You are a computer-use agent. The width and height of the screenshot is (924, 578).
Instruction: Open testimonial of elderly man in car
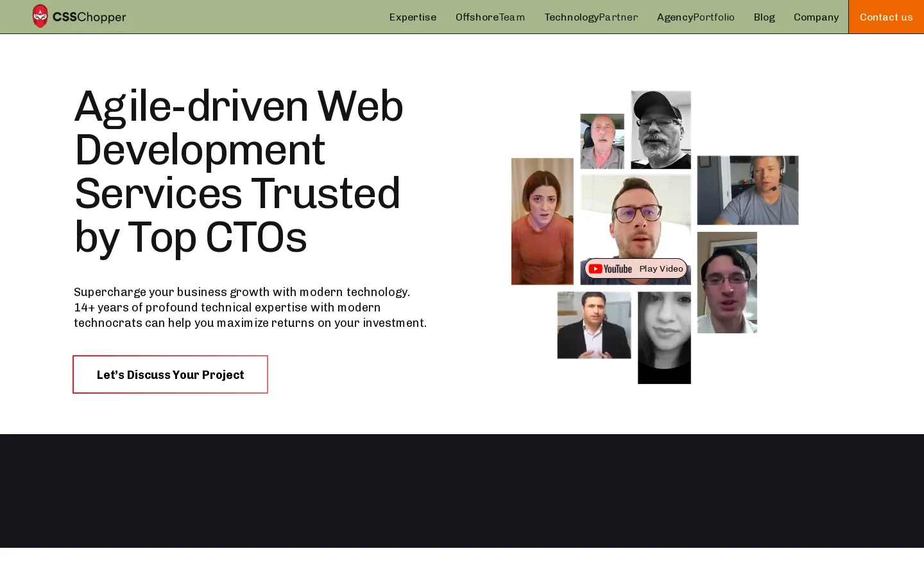(602, 141)
